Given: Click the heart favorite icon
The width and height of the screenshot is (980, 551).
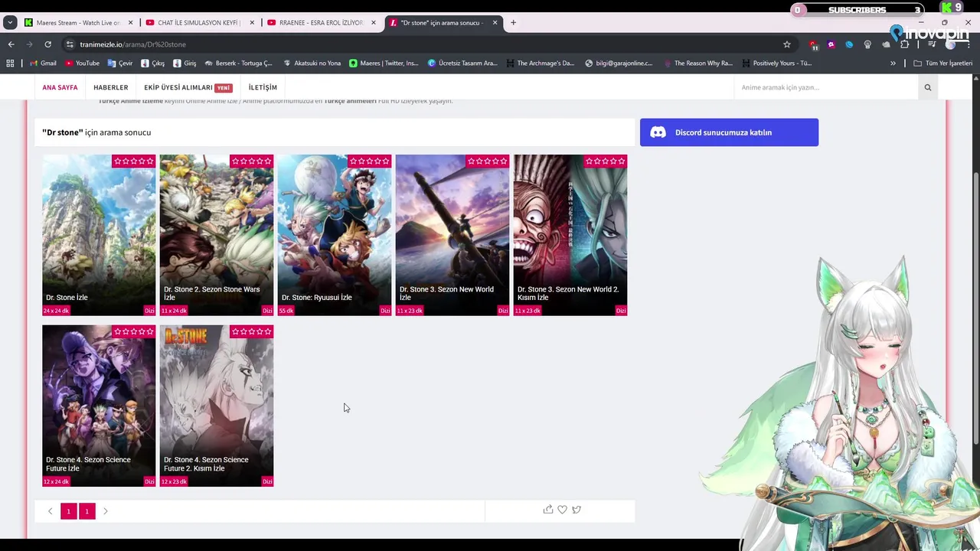Looking at the screenshot, I should pyautogui.click(x=562, y=510).
